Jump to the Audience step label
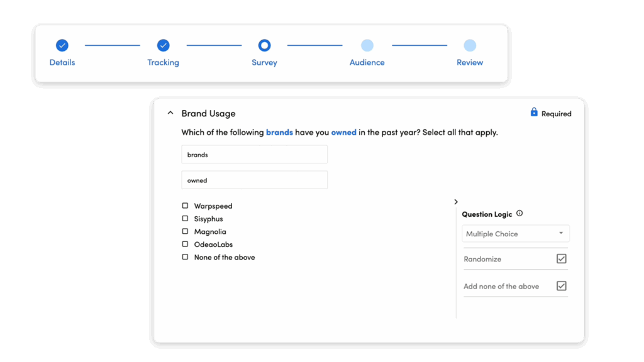Image resolution: width=644 pixels, height=362 pixels. point(367,62)
